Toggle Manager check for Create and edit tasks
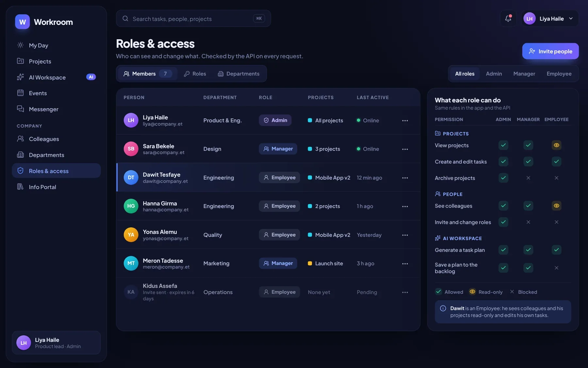This screenshot has height=368, width=588. pos(528,162)
